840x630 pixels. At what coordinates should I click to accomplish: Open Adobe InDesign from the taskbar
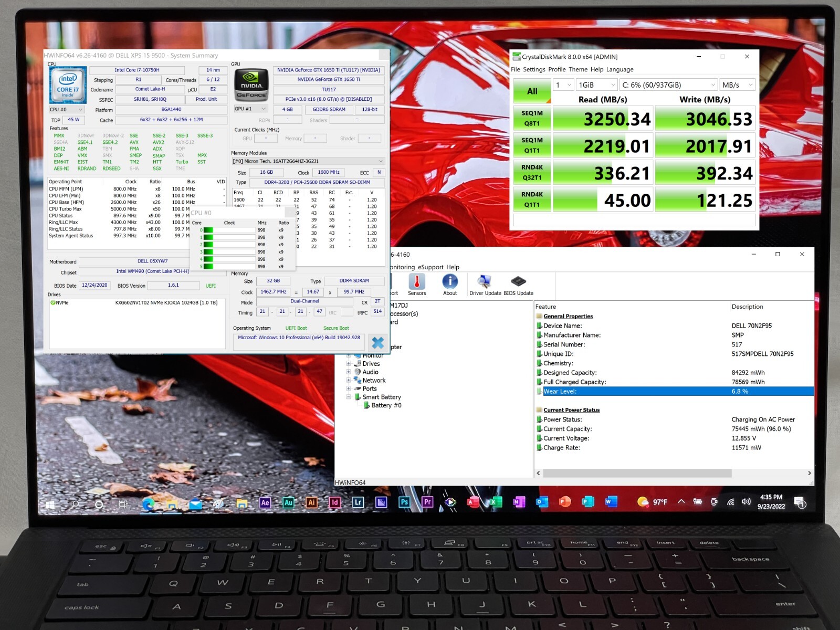334,502
